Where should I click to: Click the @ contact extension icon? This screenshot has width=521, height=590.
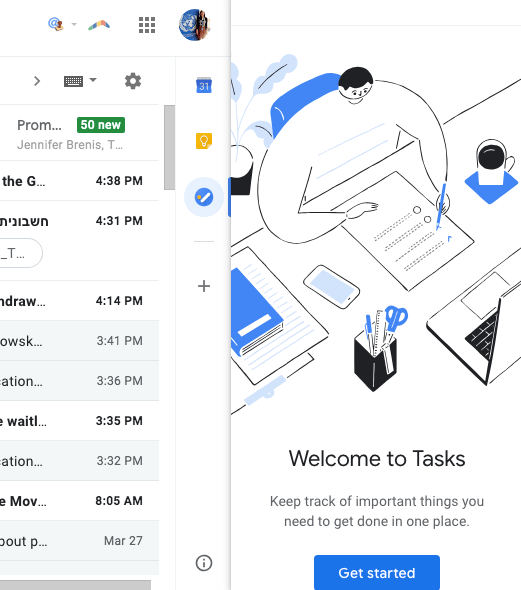(x=56, y=24)
